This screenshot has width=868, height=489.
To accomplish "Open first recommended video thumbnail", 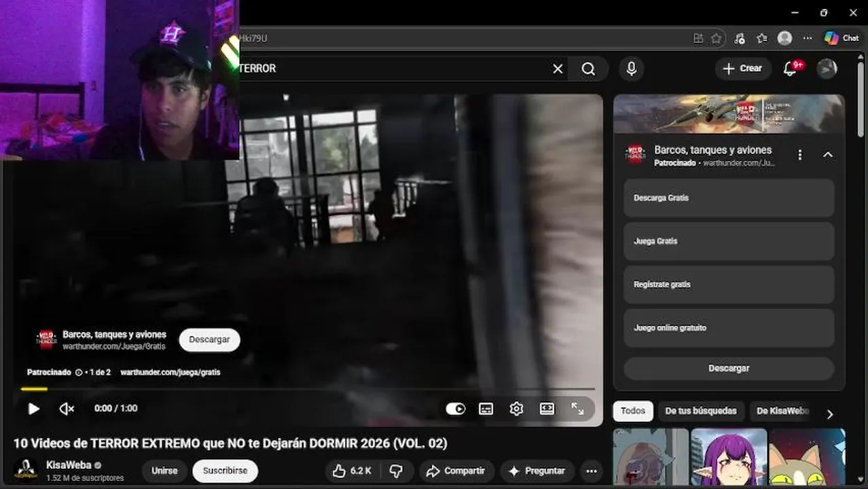I will [651, 456].
